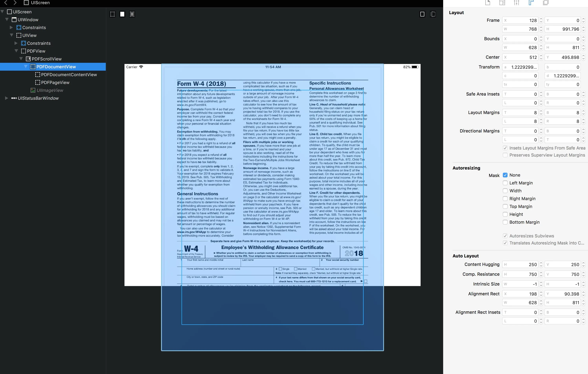Click the forward navigation chevron
The image size is (588, 374).
click(x=15, y=3)
